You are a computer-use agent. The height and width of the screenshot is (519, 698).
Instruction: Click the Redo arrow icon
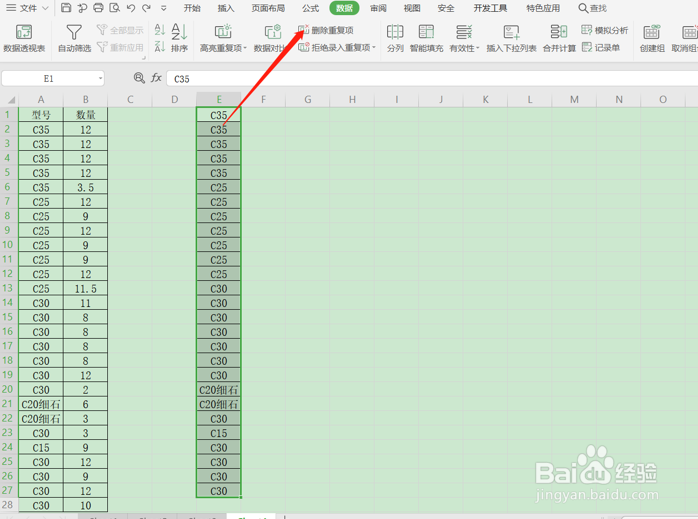point(146,8)
